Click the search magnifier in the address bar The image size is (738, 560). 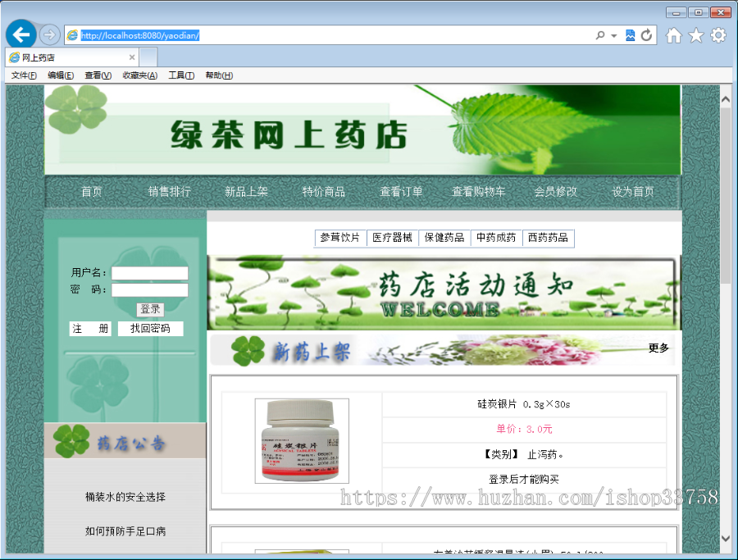601,35
